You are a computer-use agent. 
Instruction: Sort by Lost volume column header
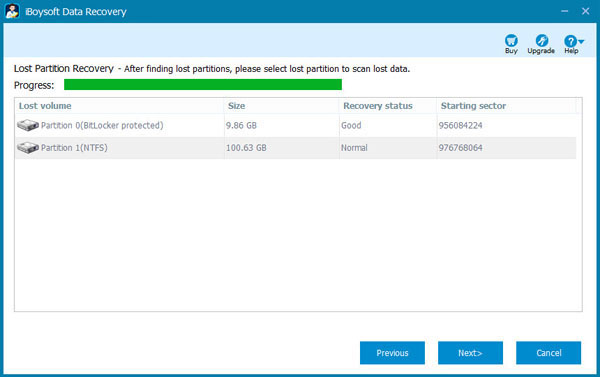point(119,106)
